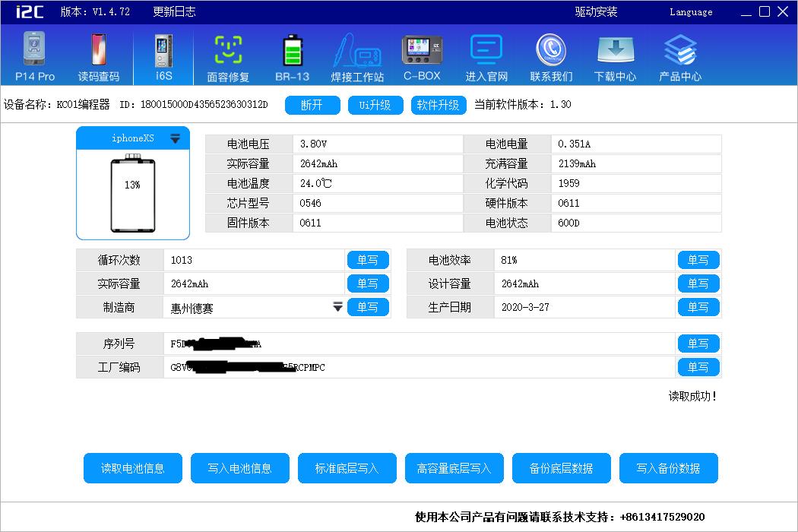Screen dimensions: 798x532
Task: Open the P14 Pro device icon
Action: tap(35, 50)
